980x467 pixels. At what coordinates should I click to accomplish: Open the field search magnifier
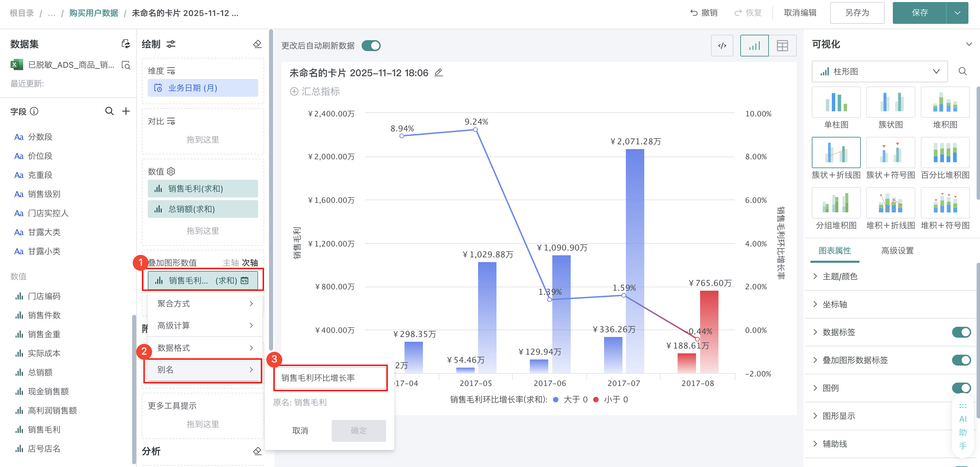point(109,111)
